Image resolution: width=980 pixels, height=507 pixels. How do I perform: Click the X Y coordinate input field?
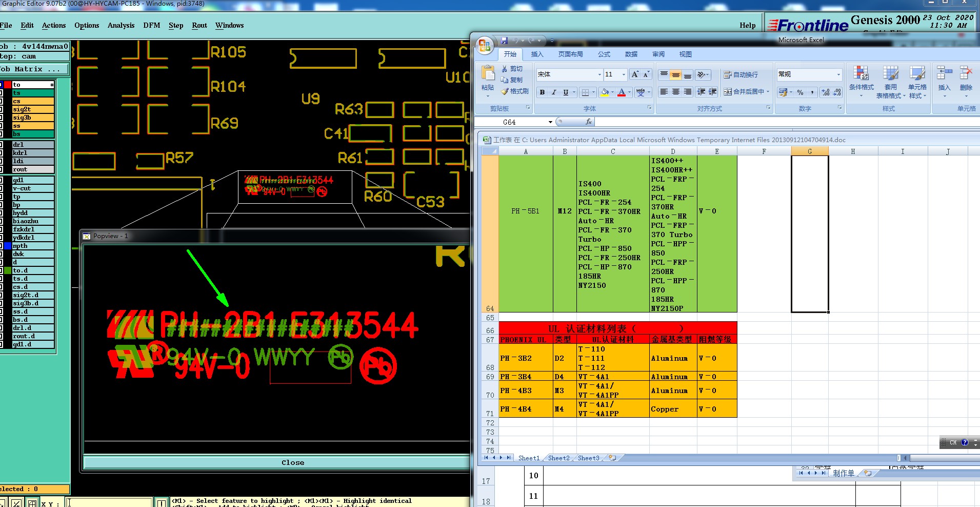pos(109,503)
